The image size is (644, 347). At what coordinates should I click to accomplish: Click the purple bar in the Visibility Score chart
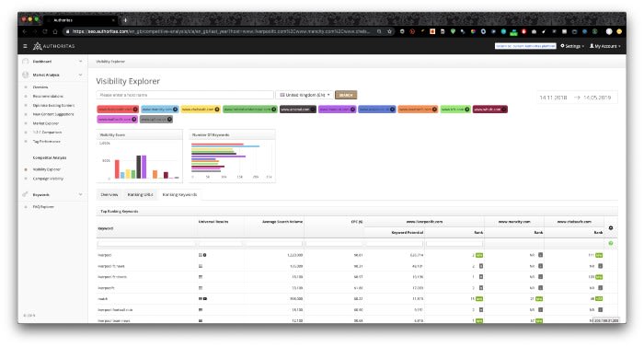coord(144,167)
